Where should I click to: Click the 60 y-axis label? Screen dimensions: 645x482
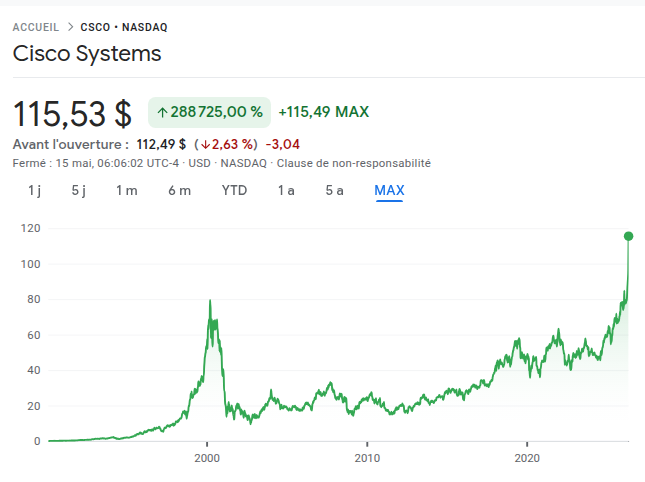click(34, 335)
